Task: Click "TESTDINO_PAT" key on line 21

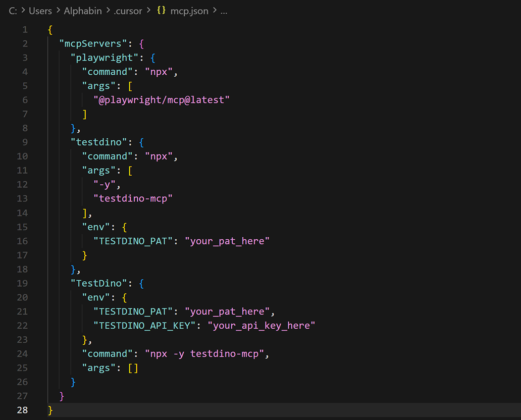Action: pos(133,311)
